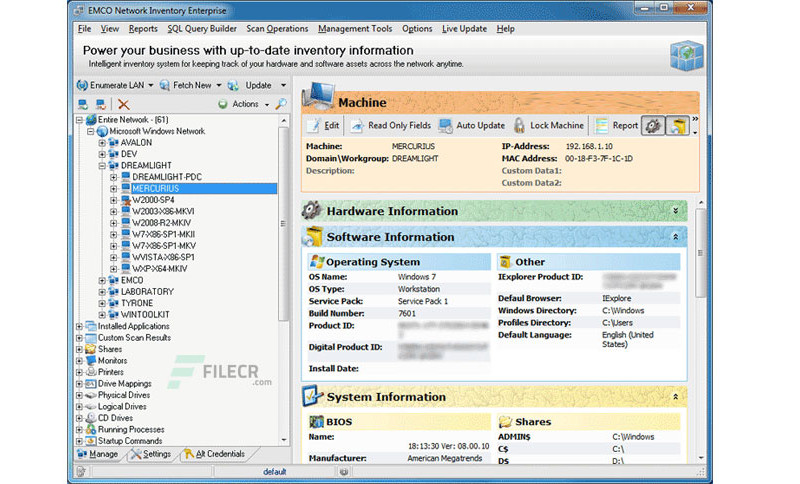Open the Update dropdown arrow
Image resolution: width=800 pixels, height=484 pixels.
coord(283,86)
